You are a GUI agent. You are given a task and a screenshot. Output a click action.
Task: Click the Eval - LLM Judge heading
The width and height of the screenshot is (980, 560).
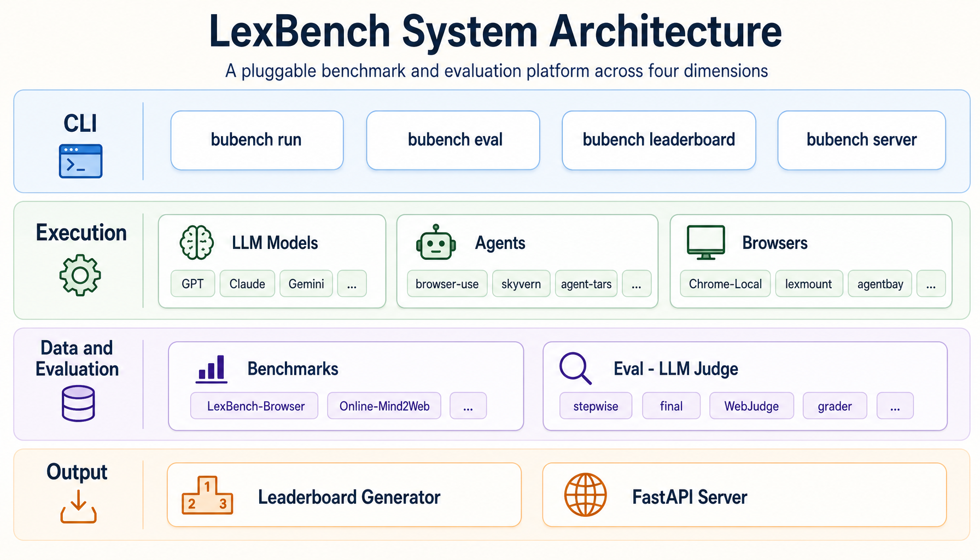tap(676, 369)
